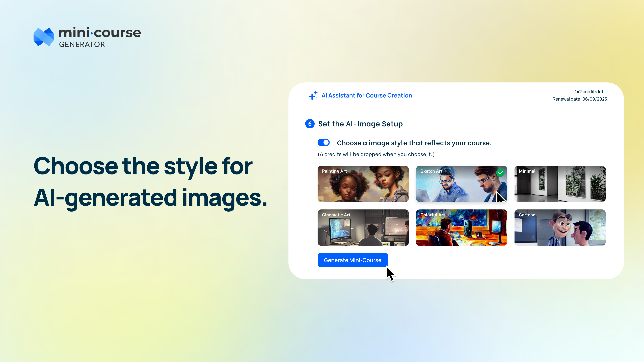
Task: Click the Set the AI-Image Setup heading
Action: [360, 124]
